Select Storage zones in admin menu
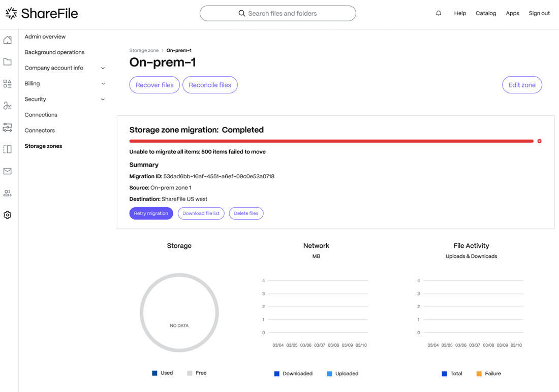Screen dimensions: 559x392 [43, 146]
